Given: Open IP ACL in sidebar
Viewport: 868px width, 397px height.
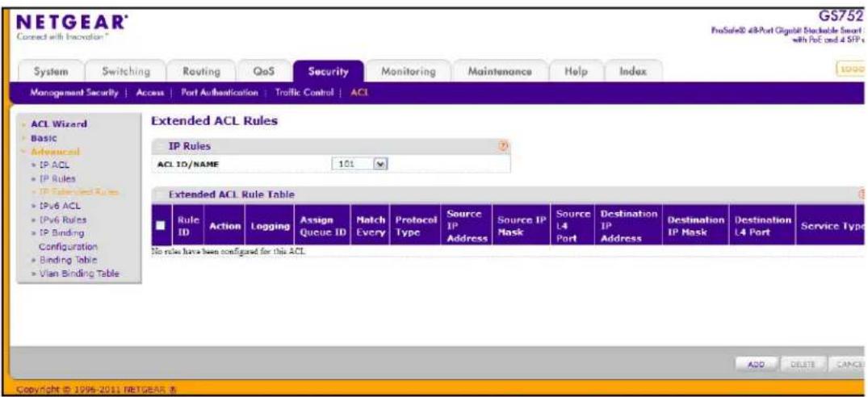Looking at the screenshot, I should [x=54, y=165].
